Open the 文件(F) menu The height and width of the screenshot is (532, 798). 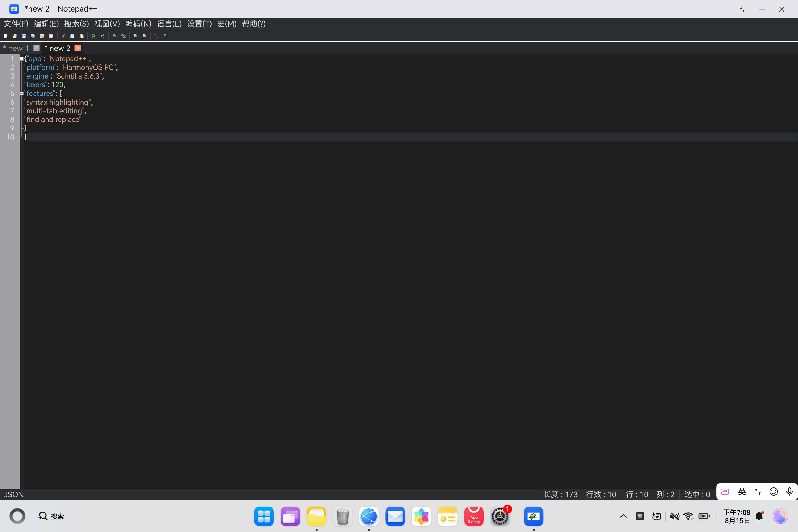pyautogui.click(x=16, y=24)
